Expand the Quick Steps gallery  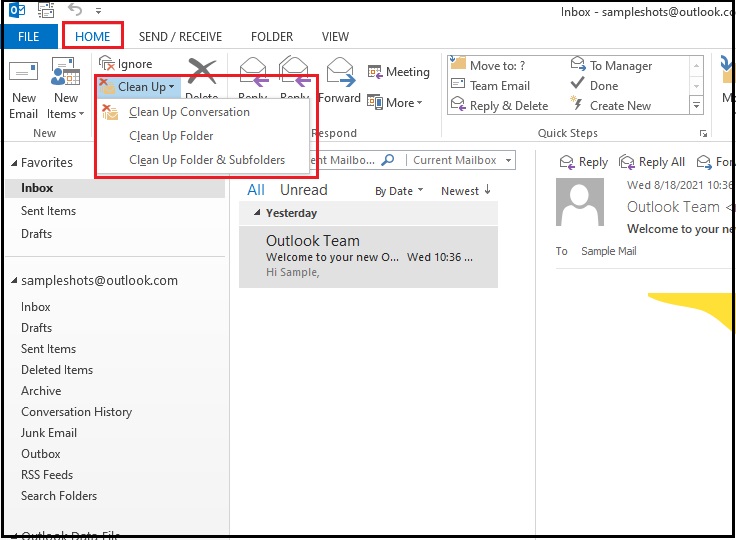[x=697, y=106]
